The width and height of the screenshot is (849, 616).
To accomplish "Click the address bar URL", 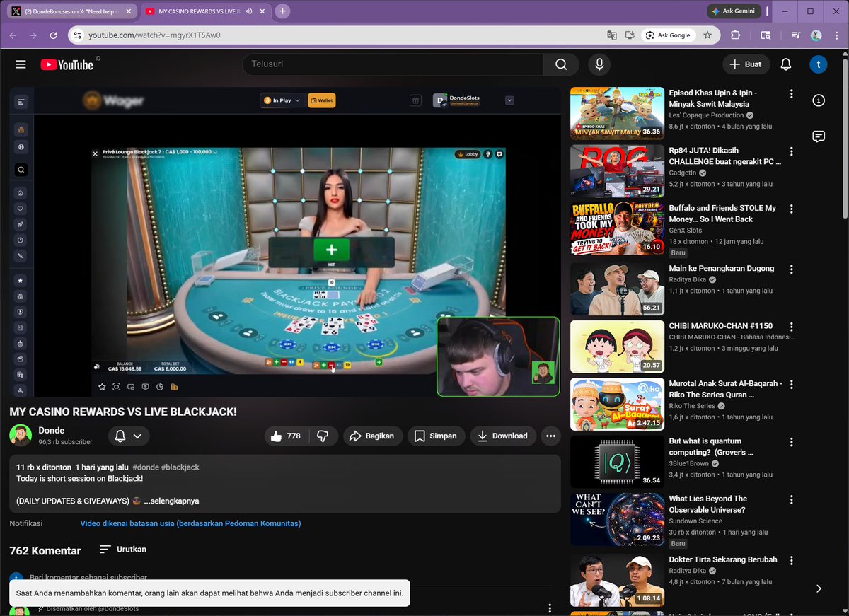I will 154,35.
